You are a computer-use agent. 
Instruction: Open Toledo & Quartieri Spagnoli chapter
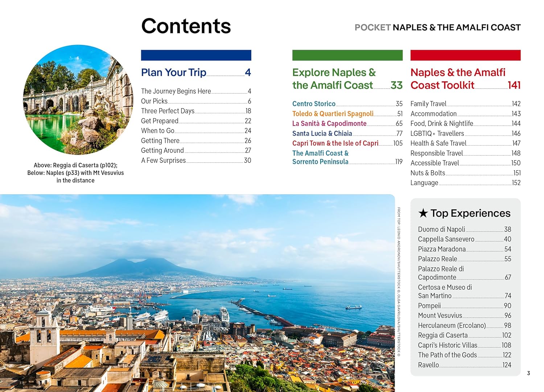coord(333,114)
